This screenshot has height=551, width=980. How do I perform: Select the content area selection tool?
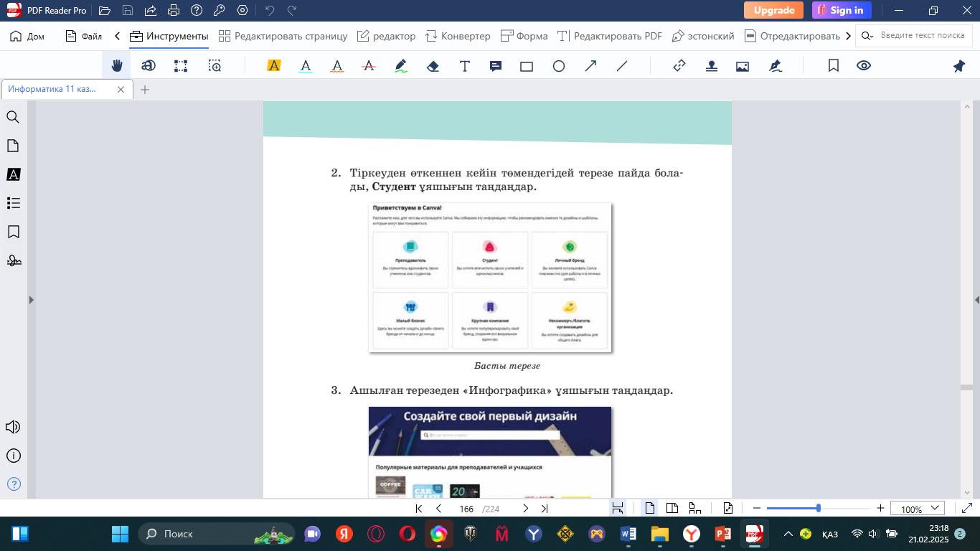point(181,66)
